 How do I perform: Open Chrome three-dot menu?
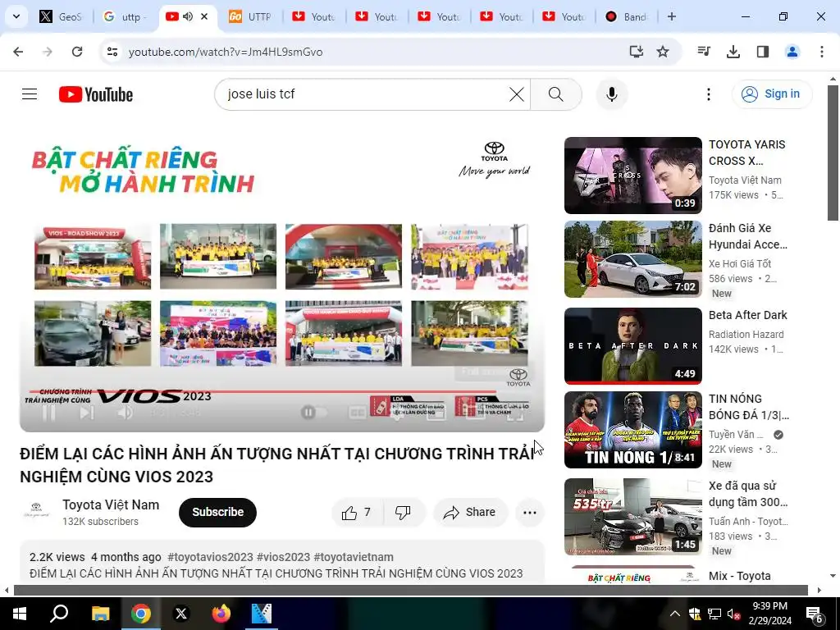(x=822, y=52)
